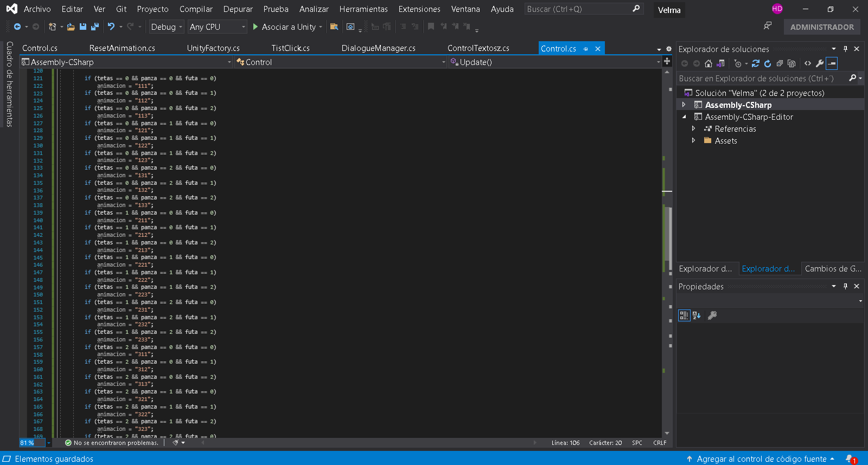Close the active Control.cs tab
The image size is (868, 465).
pyautogui.click(x=598, y=49)
